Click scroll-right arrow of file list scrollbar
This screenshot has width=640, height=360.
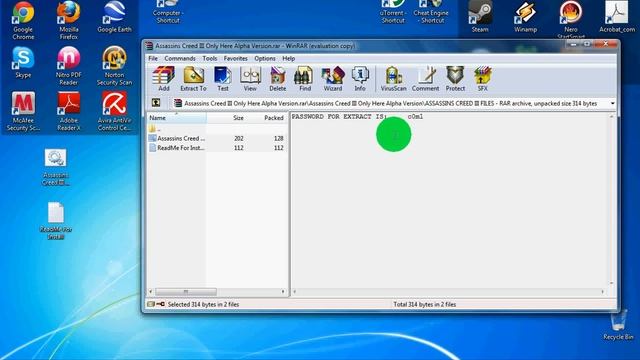click(283, 292)
